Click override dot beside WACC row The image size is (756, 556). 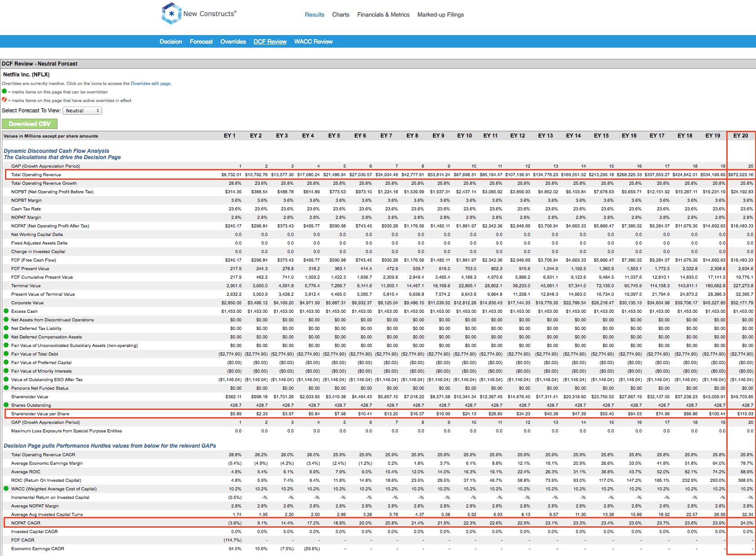click(x=6, y=489)
